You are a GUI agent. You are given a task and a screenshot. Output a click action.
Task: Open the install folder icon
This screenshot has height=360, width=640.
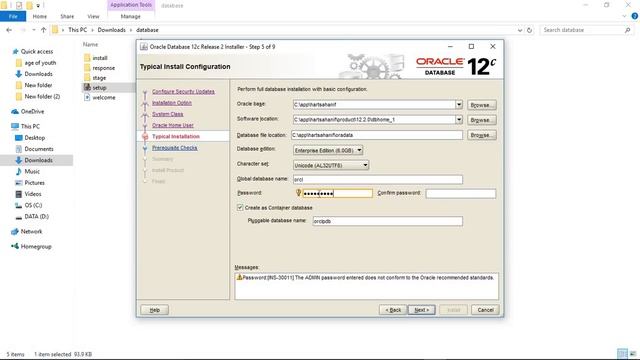pos(87,58)
